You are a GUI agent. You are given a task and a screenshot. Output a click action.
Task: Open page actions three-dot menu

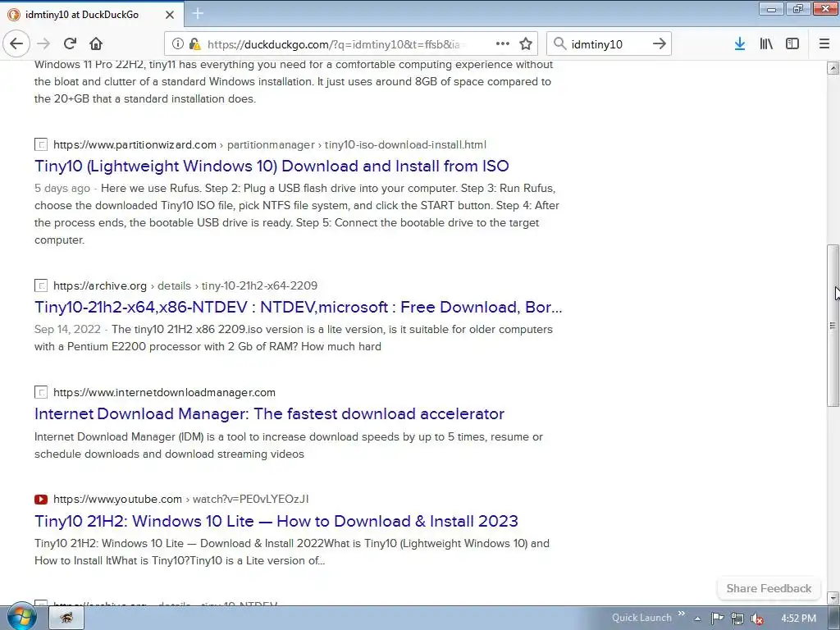503,44
